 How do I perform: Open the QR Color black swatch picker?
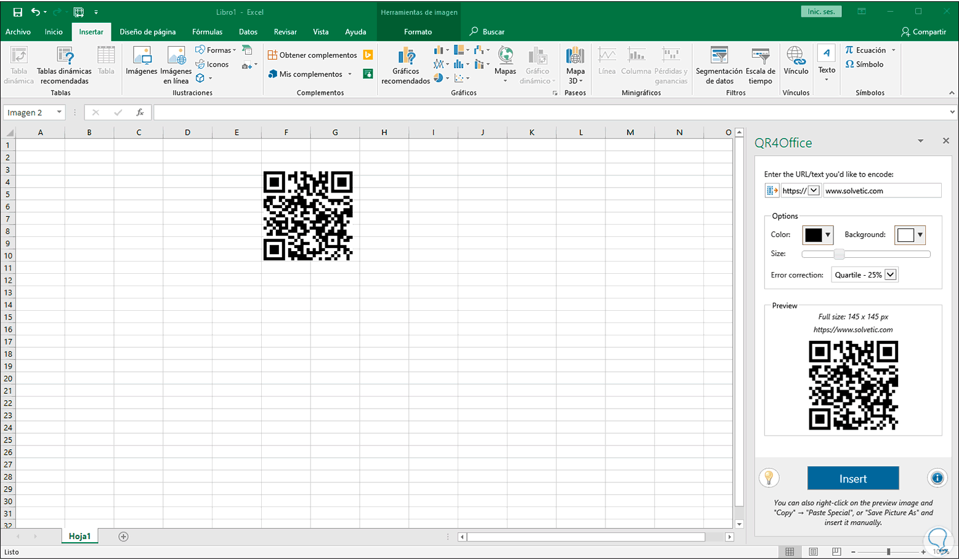click(x=818, y=234)
